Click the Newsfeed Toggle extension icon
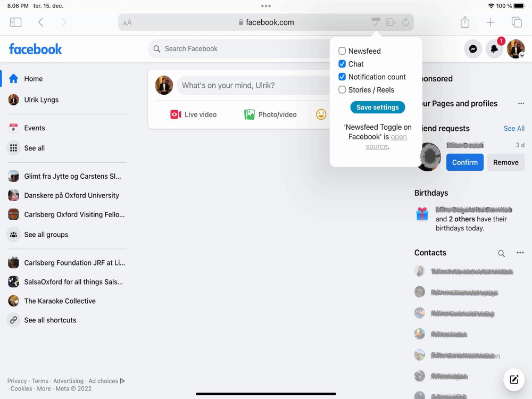 pos(376,22)
